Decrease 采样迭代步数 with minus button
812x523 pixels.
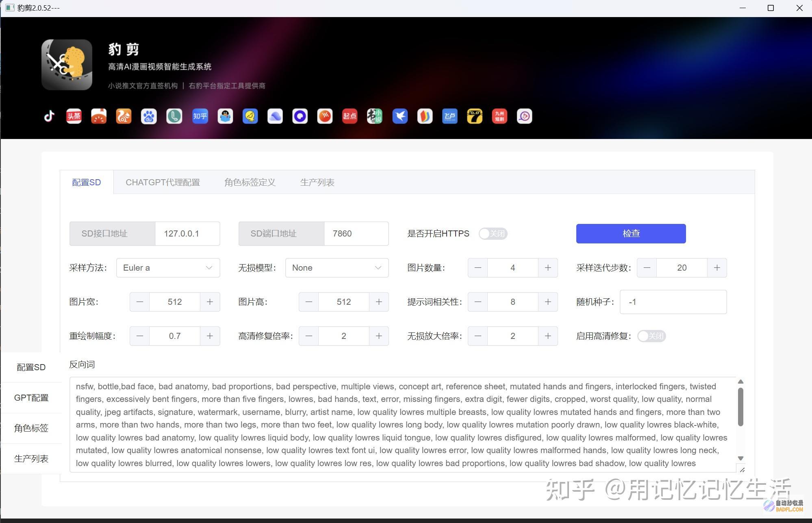[647, 268]
